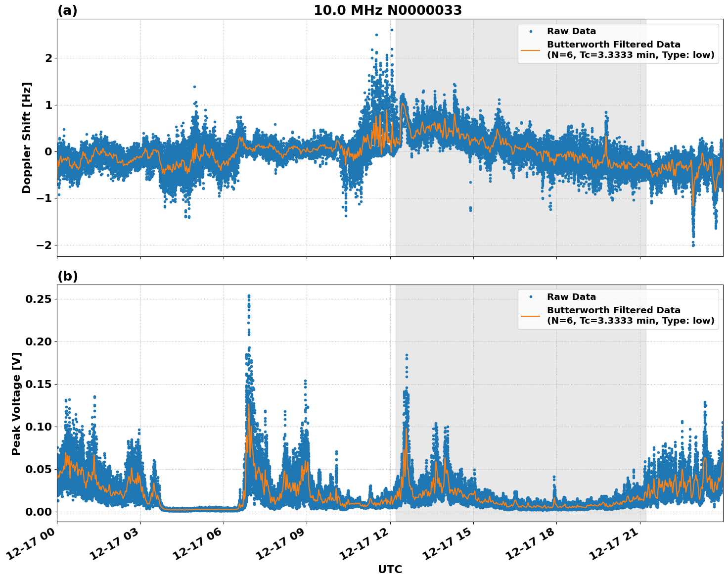Toggle Raw Data visibility via panel (a) legend
728x580 pixels.
click(564, 31)
